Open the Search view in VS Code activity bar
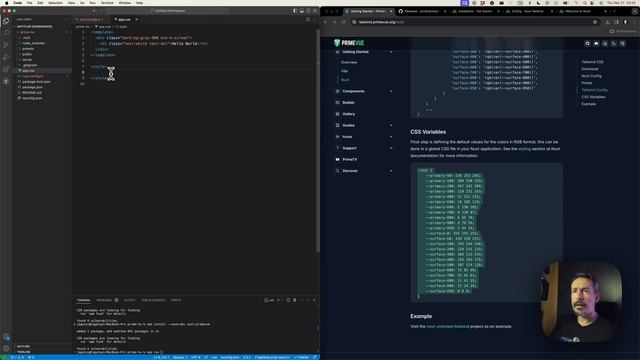 [6, 33]
